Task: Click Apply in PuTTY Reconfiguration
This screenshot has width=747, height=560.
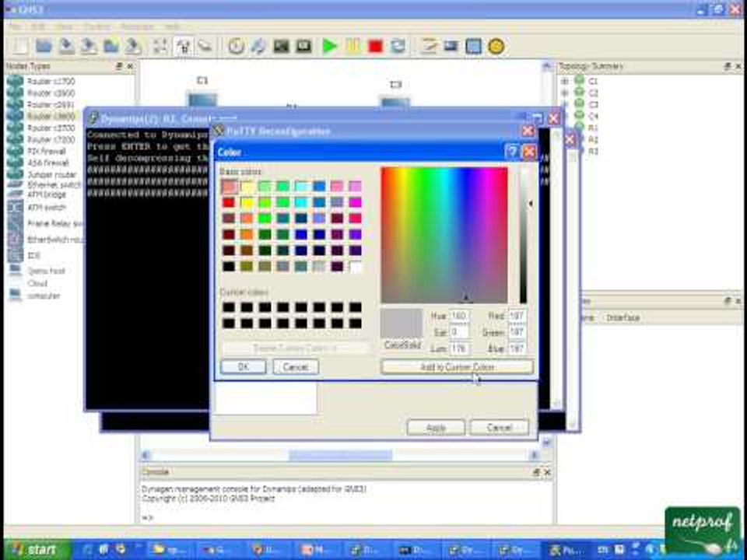Action: click(x=436, y=428)
